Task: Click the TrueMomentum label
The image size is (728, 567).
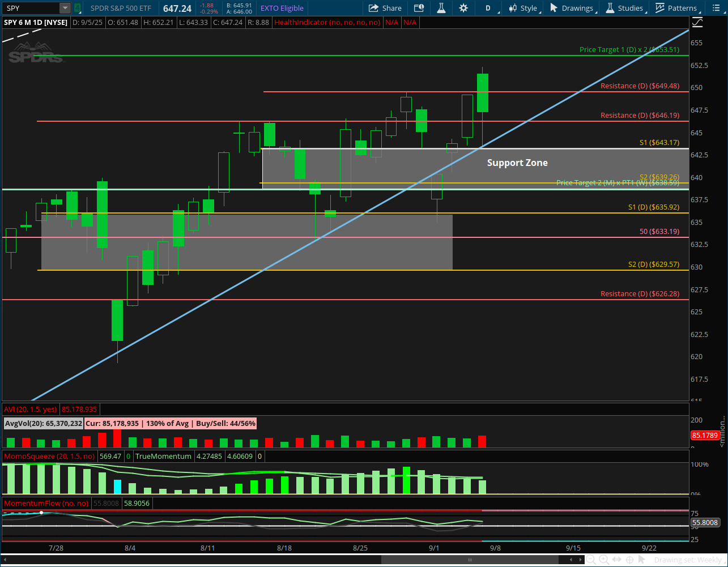Action: pyautogui.click(x=163, y=456)
